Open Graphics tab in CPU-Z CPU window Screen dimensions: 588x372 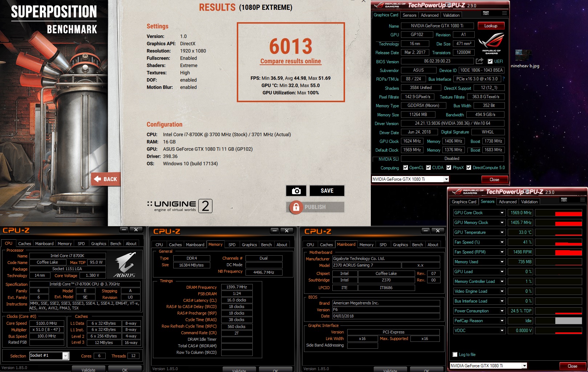click(98, 244)
